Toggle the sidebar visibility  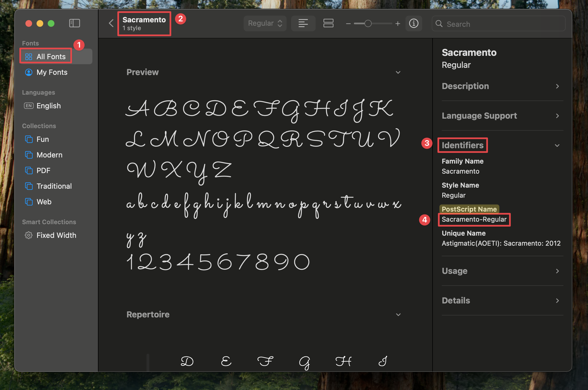[74, 23]
